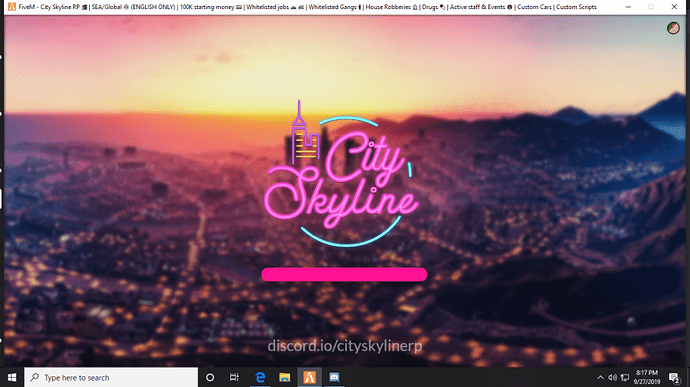This screenshot has height=387, width=690.
Task: Click the volume speaker icon in tray
Action: [x=612, y=378]
